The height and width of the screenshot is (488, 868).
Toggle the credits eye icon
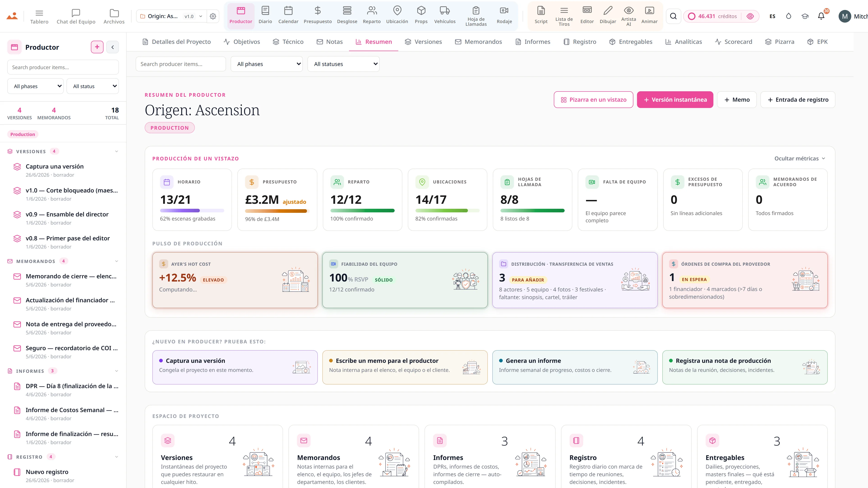(x=750, y=16)
